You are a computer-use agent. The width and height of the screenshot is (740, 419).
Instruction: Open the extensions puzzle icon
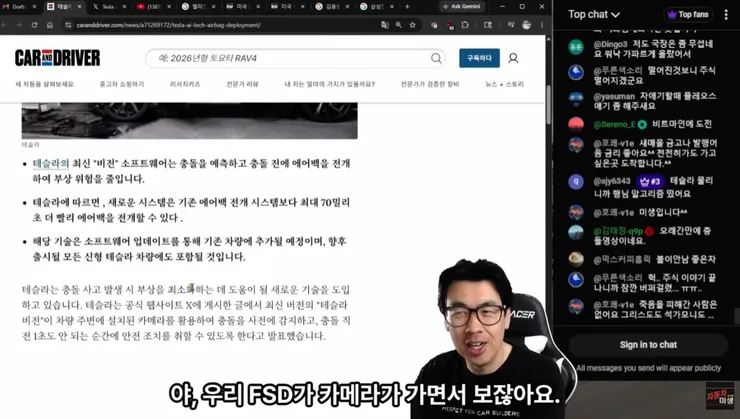465,25
